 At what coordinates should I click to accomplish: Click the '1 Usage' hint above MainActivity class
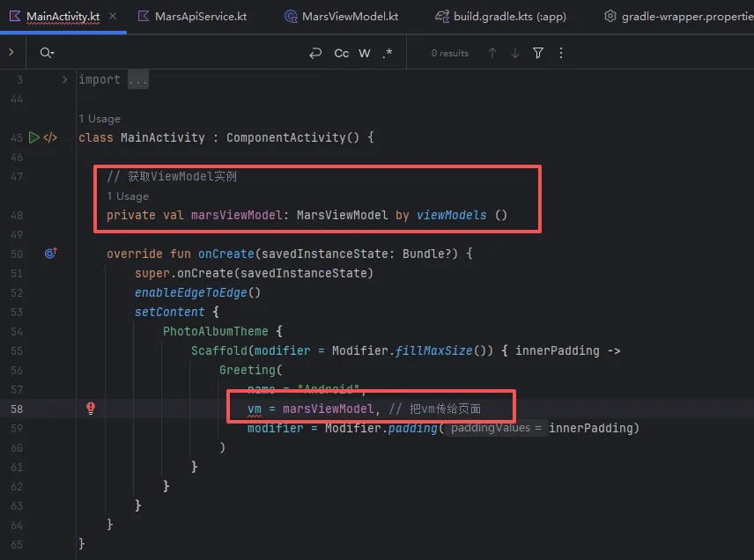click(100, 119)
